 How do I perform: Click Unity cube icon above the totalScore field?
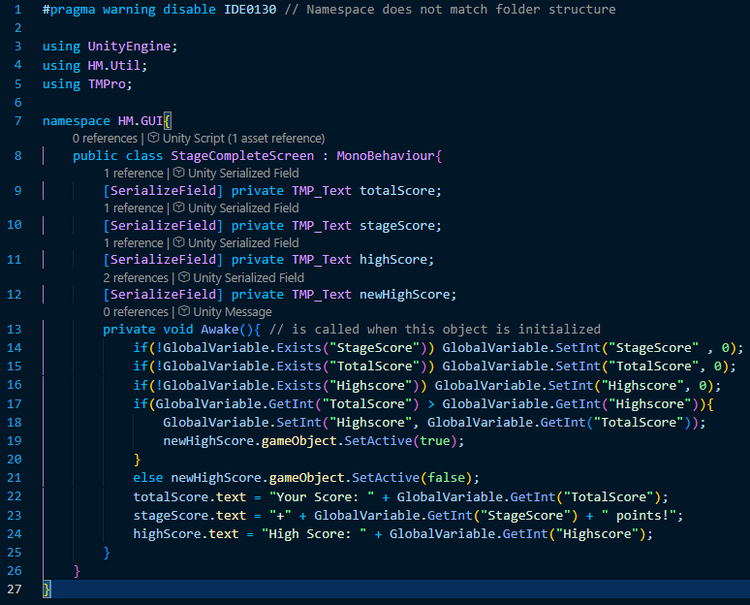coord(178,173)
